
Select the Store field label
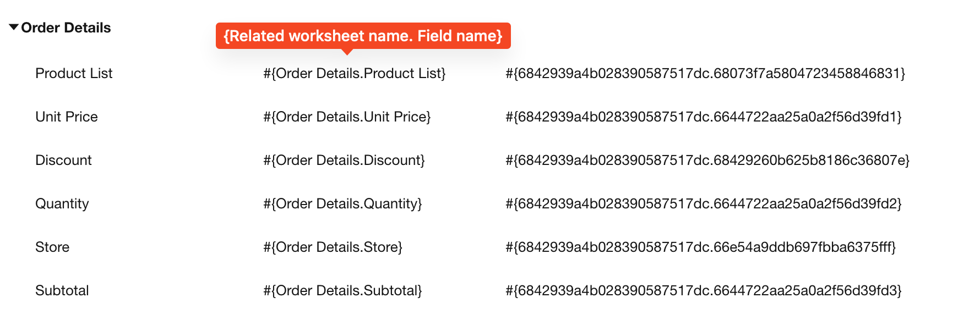52,247
